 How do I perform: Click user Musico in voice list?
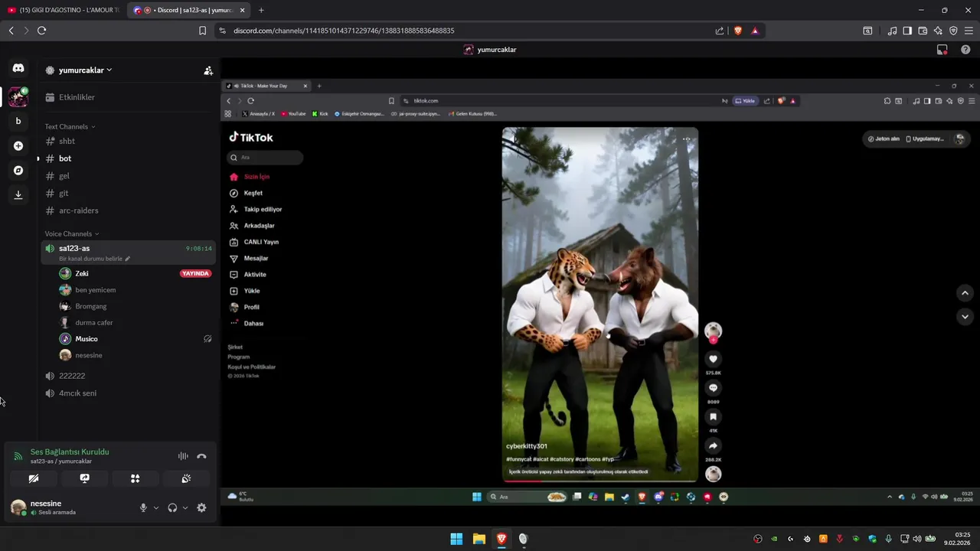[87, 339]
